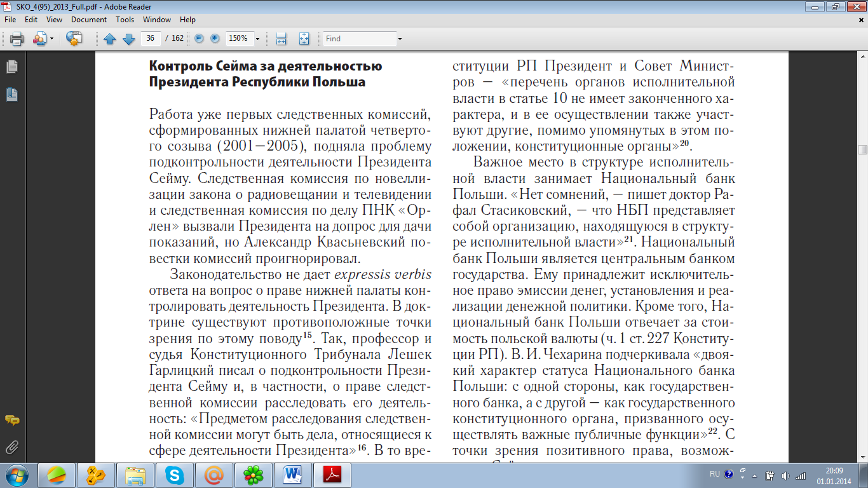Click the fit width scrolling icon
Viewport: 868px width, 488px height.
click(281, 39)
